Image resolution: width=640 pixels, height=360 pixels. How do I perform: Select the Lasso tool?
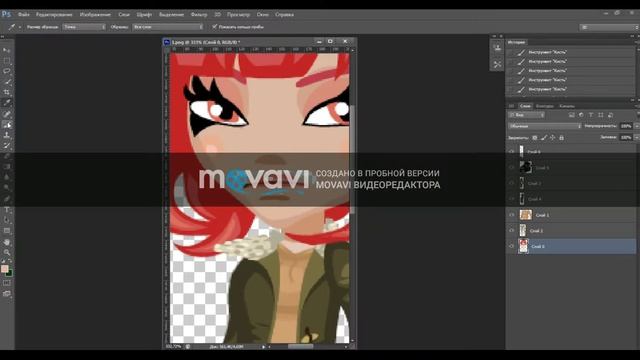7,71
